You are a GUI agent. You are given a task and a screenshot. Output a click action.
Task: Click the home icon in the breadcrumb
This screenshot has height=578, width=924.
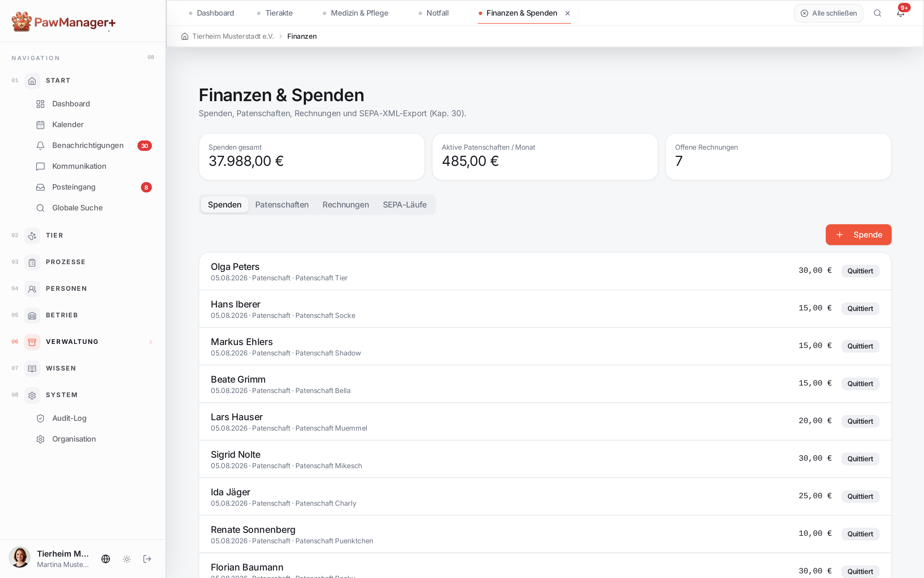pos(185,36)
